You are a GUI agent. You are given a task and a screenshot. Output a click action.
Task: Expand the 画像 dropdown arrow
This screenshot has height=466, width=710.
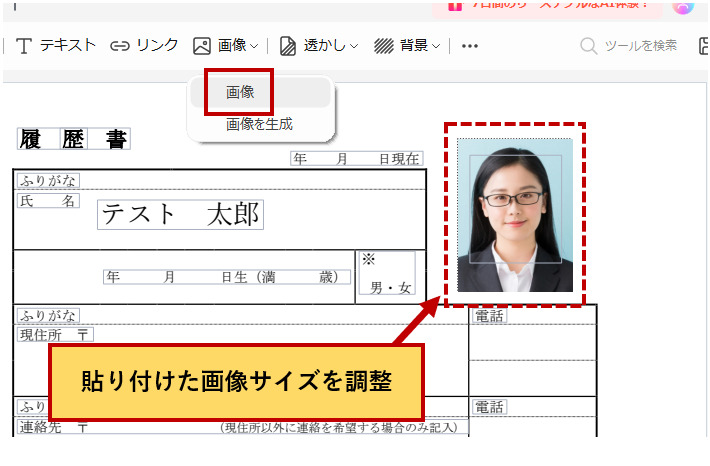pos(254,46)
